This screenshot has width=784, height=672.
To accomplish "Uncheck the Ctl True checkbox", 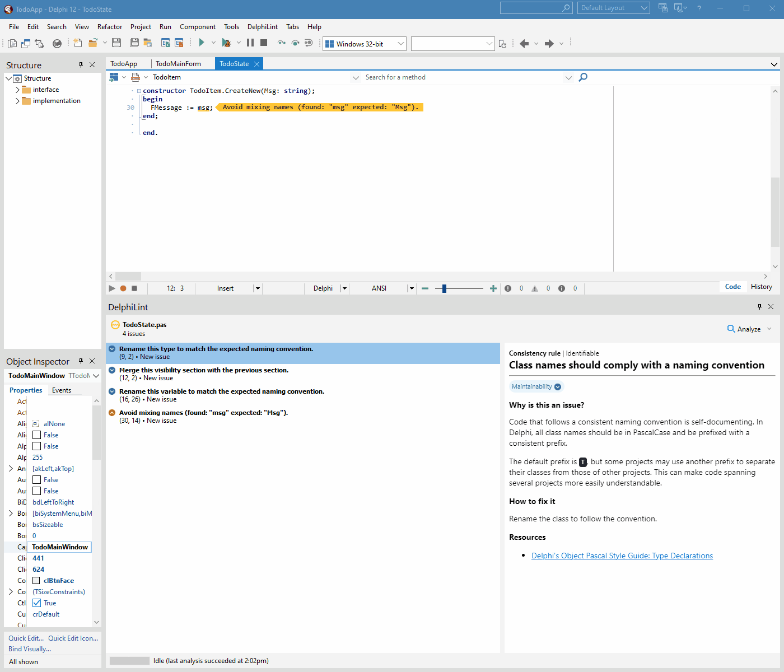I will pos(36,603).
